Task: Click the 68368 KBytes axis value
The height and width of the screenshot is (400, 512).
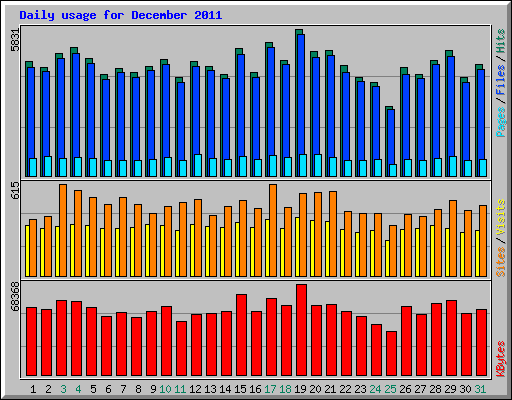Action: (15, 296)
